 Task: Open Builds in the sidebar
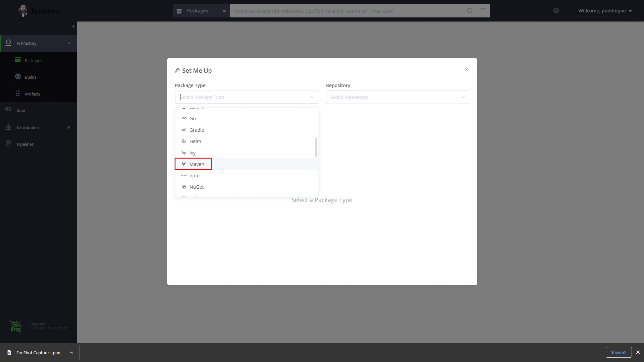[x=31, y=77]
